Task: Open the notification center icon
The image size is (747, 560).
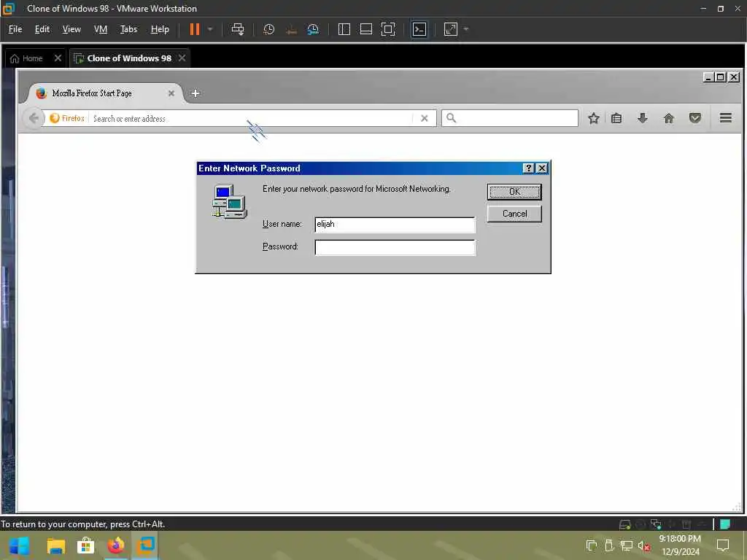Action: pos(723,545)
